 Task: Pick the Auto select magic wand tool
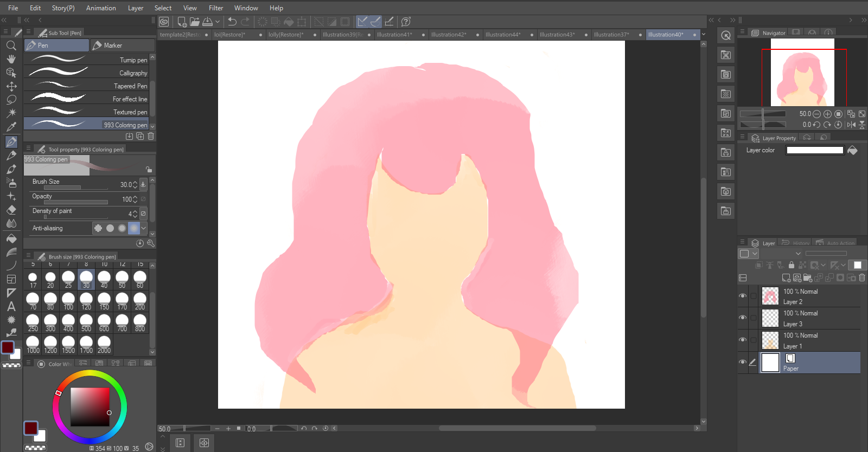click(11, 113)
